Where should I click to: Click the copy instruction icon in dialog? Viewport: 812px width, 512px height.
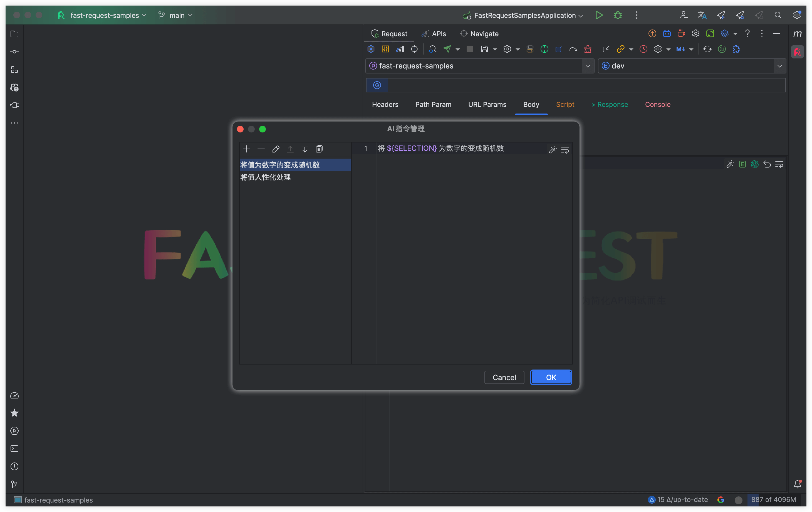coord(319,149)
